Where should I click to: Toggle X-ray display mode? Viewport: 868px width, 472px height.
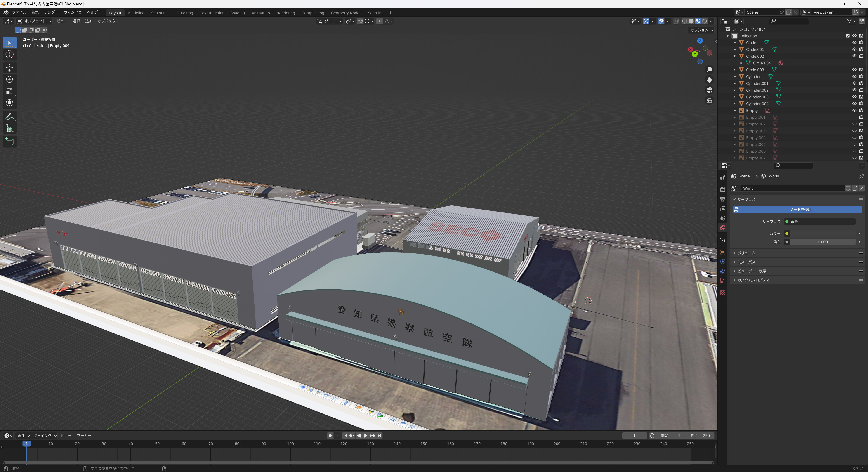point(676,21)
